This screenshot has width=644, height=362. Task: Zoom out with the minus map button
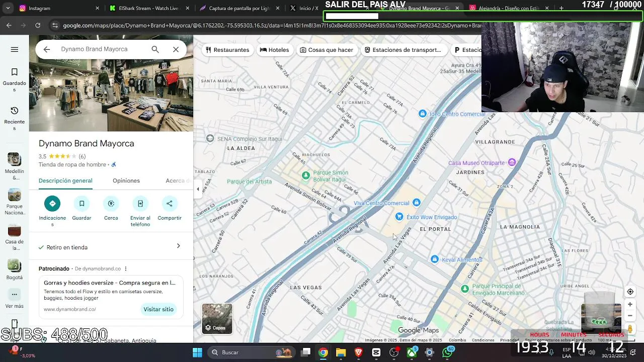click(630, 316)
